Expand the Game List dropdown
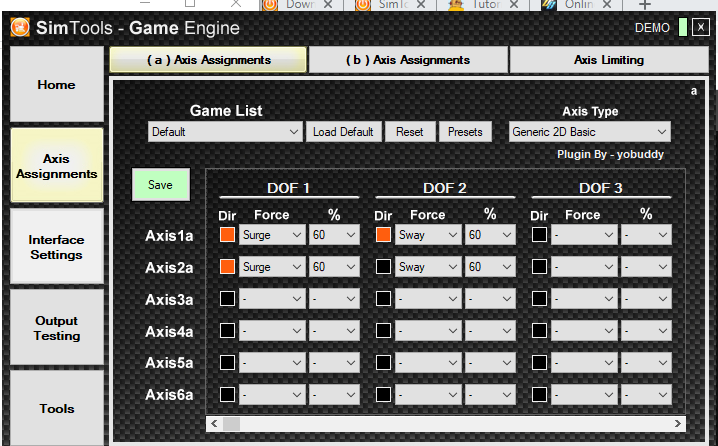The image size is (718, 446). 225,132
